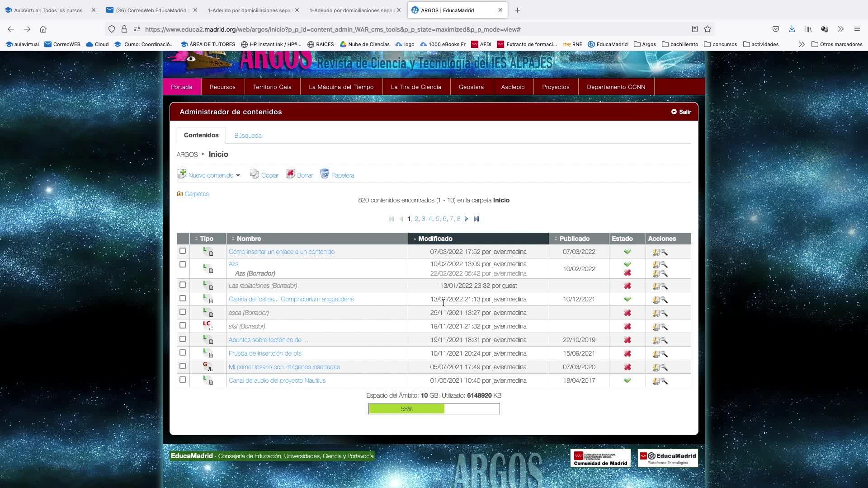The width and height of the screenshot is (868, 488).
Task: Check the box for Azs row
Action: coord(183,264)
